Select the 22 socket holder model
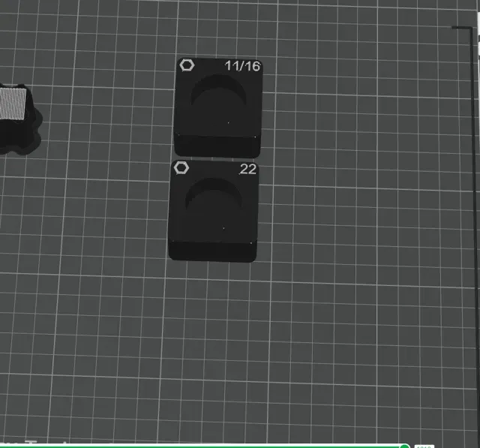Image resolution: width=480 pixels, height=448 pixels. coord(213,212)
